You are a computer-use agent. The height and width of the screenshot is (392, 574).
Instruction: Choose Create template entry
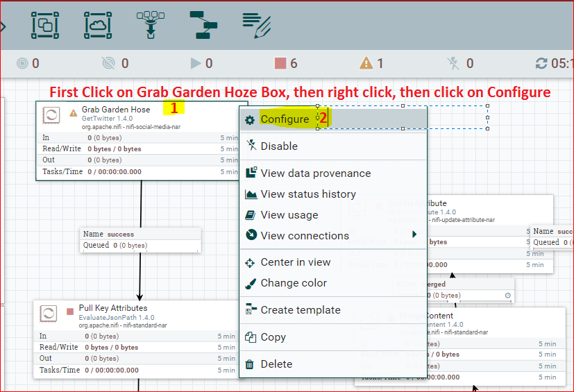click(x=333, y=310)
